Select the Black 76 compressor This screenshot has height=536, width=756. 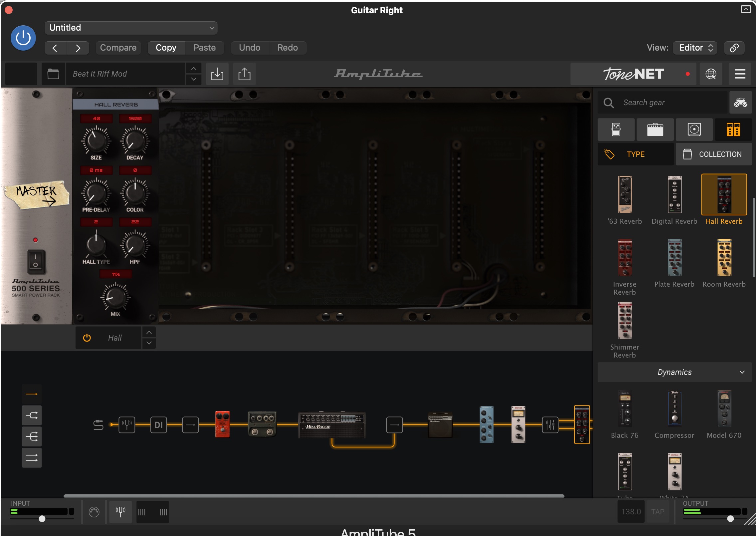625,414
